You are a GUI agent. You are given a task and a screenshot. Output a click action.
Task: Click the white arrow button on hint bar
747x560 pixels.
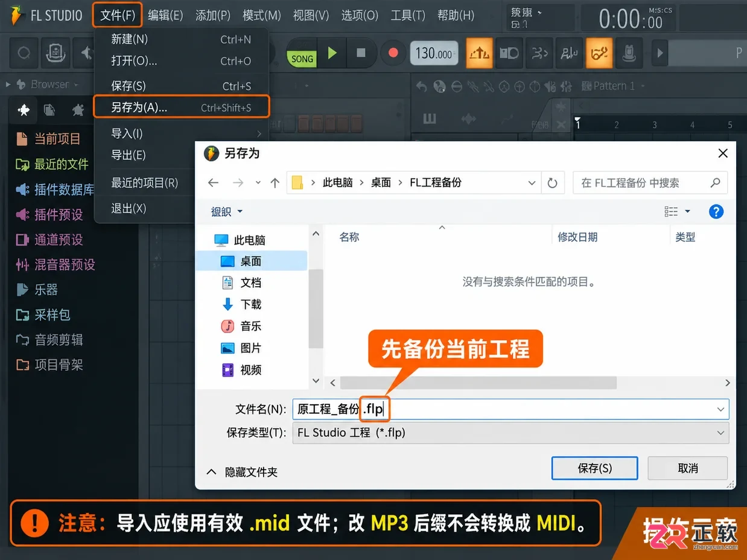coord(660,53)
